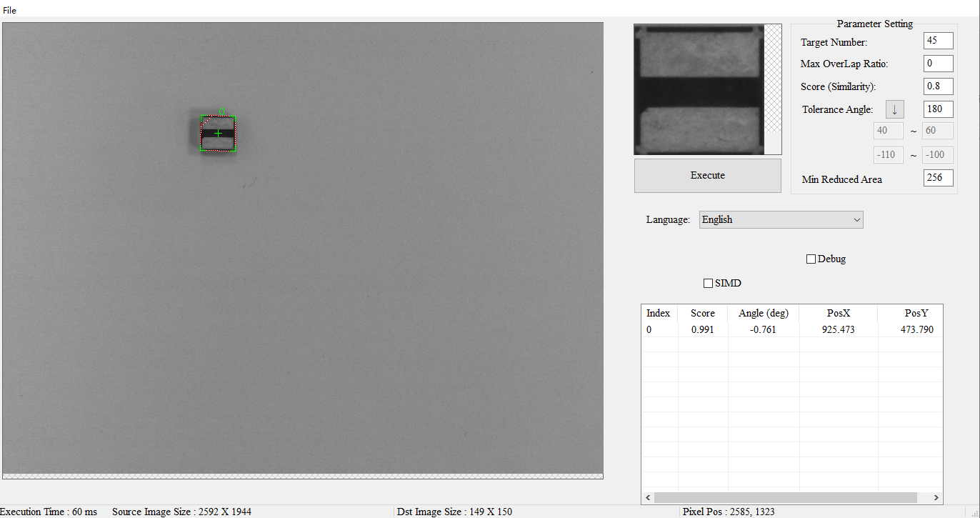Edit the Target Number field
980x518 pixels.
(x=938, y=41)
